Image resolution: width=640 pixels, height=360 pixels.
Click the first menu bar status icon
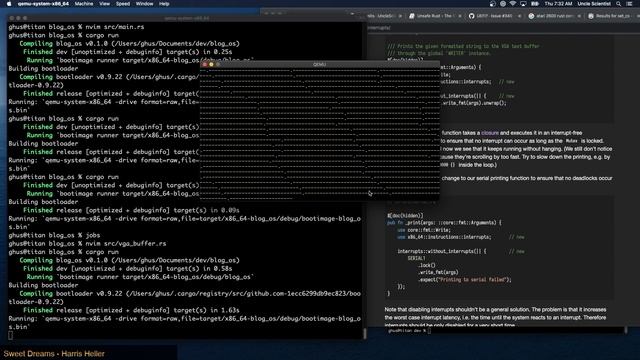click(493, 4)
